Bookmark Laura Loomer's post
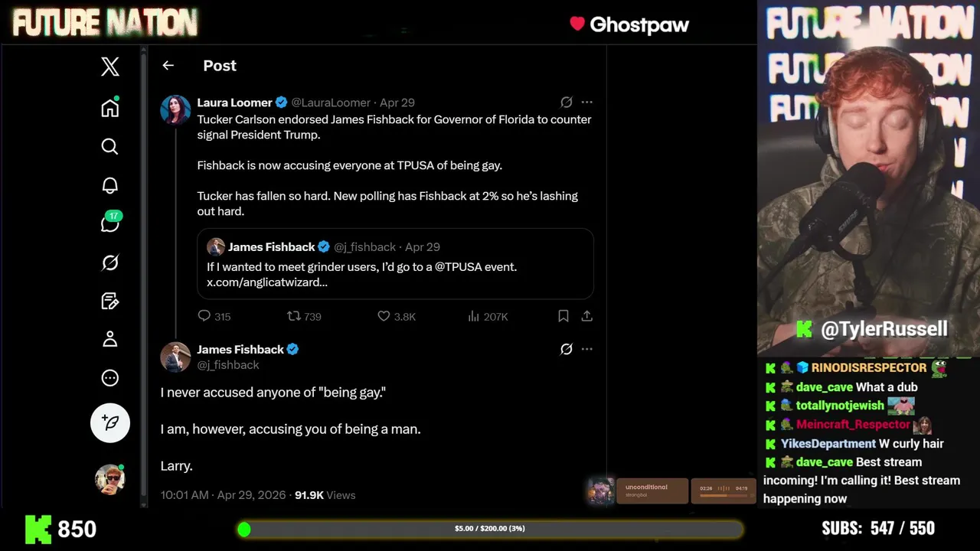 tap(563, 316)
